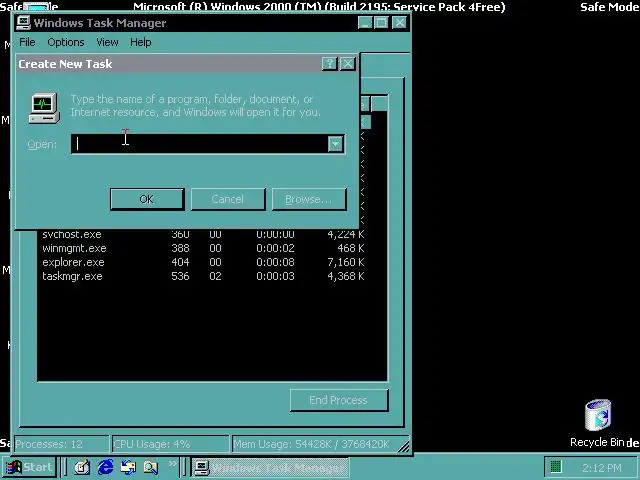Click the CPU Usage: 4% status panel
The image size is (640, 480).
point(170,444)
